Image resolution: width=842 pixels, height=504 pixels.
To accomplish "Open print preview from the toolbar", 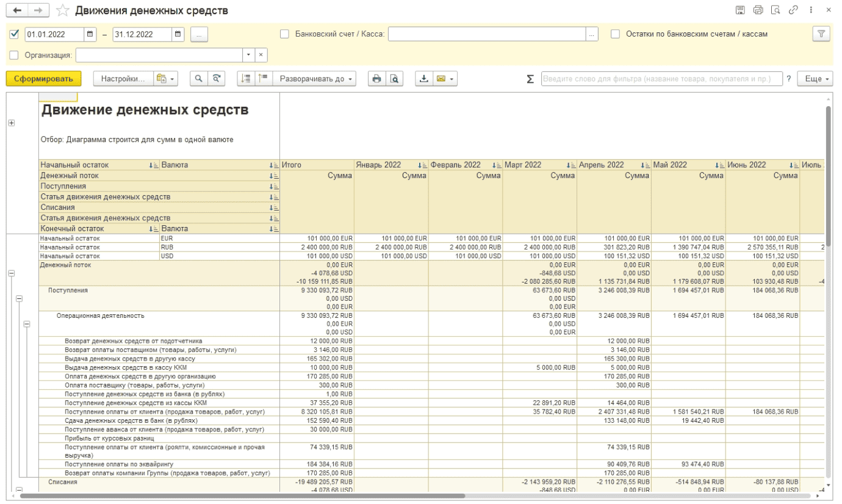I will [x=394, y=79].
